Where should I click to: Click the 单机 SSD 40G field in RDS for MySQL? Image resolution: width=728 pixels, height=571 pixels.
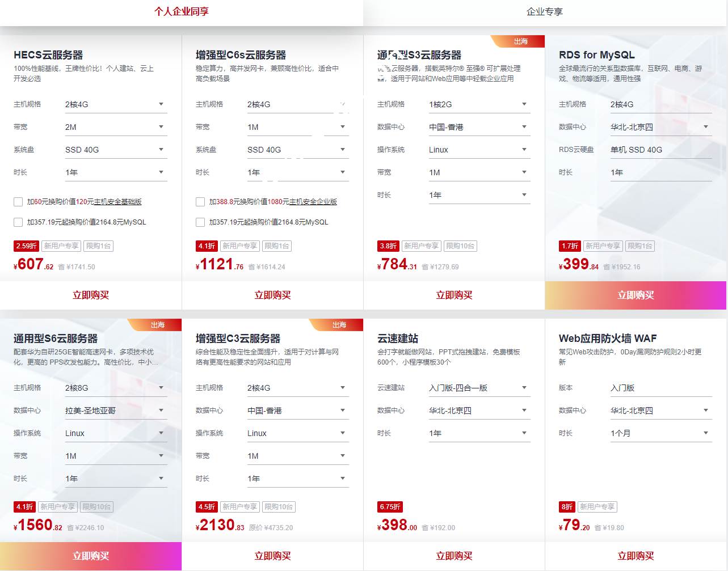(x=661, y=150)
